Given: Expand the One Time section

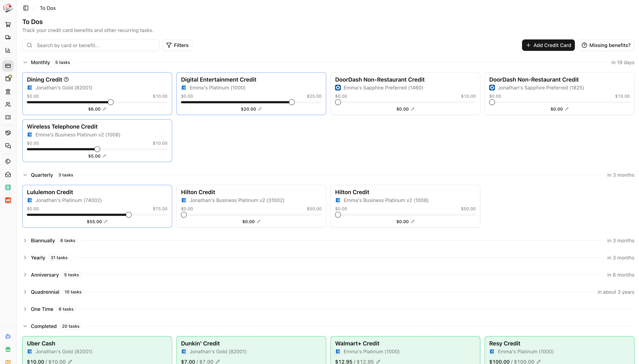Looking at the screenshot, I should (x=25, y=309).
